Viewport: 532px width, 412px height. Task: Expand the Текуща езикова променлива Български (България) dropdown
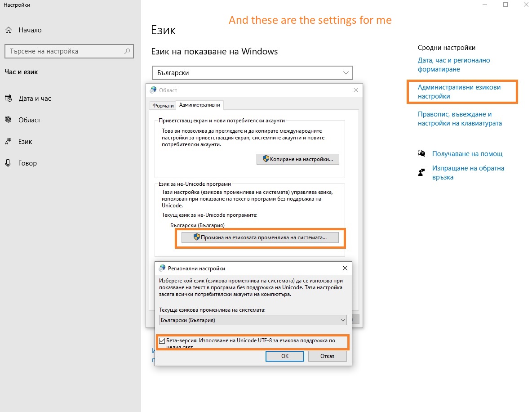(x=253, y=320)
